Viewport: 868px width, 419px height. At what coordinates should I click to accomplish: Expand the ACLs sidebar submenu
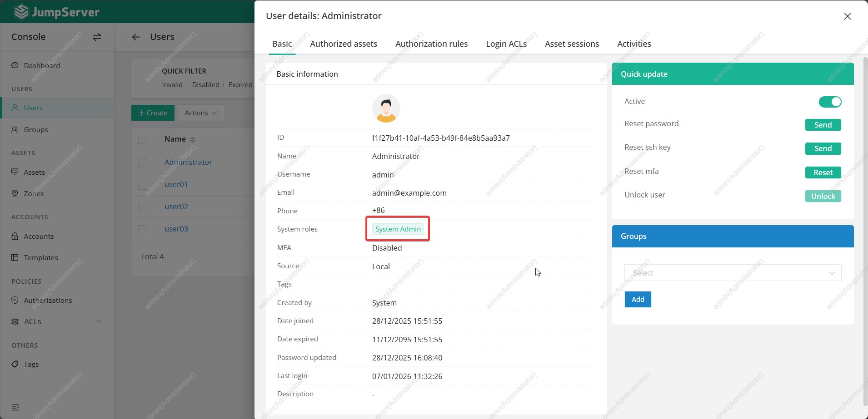pos(99,321)
